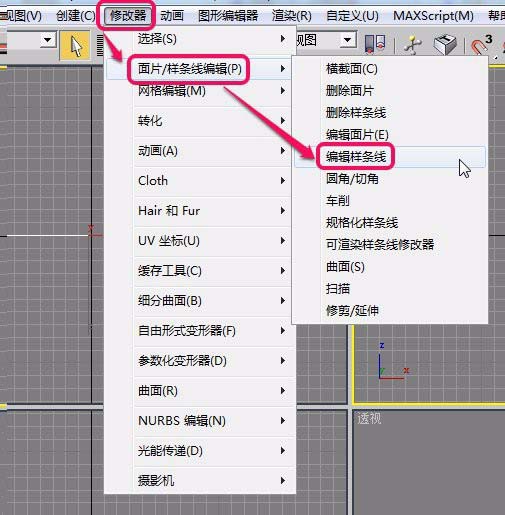505x515 pixels.
Task: Open the selection filter dropdown arrow
Action: pos(48,40)
